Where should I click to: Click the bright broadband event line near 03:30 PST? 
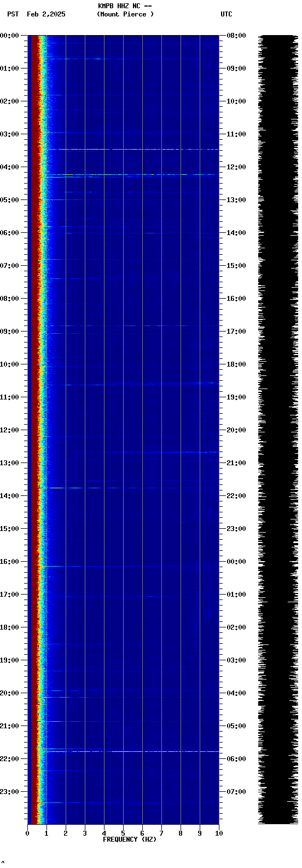pos(130,149)
